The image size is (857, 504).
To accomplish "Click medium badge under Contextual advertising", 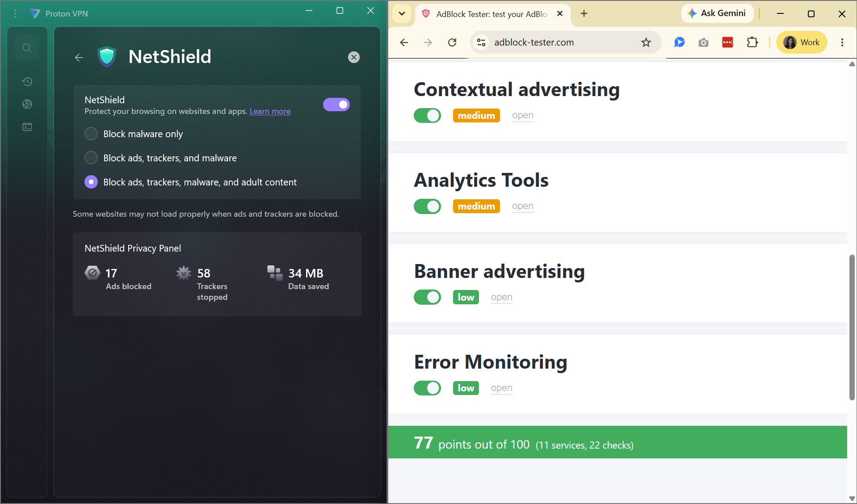I will point(476,115).
